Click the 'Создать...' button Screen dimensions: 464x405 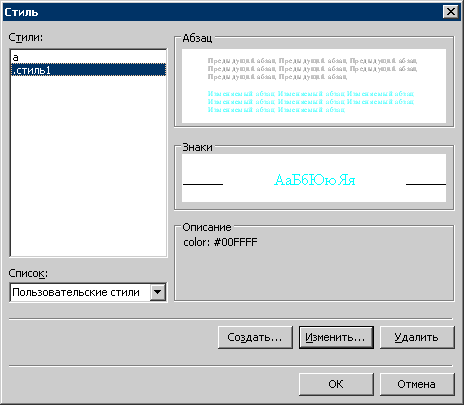point(255,337)
